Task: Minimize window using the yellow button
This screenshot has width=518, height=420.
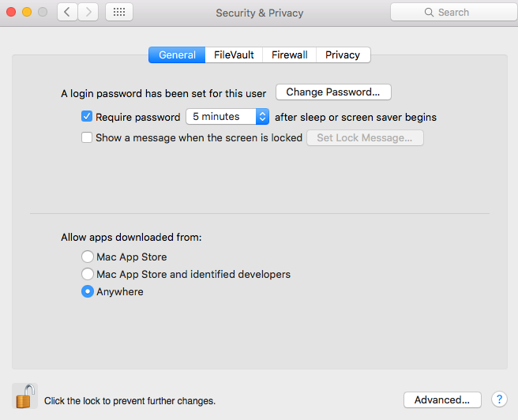Action: pyautogui.click(x=27, y=12)
